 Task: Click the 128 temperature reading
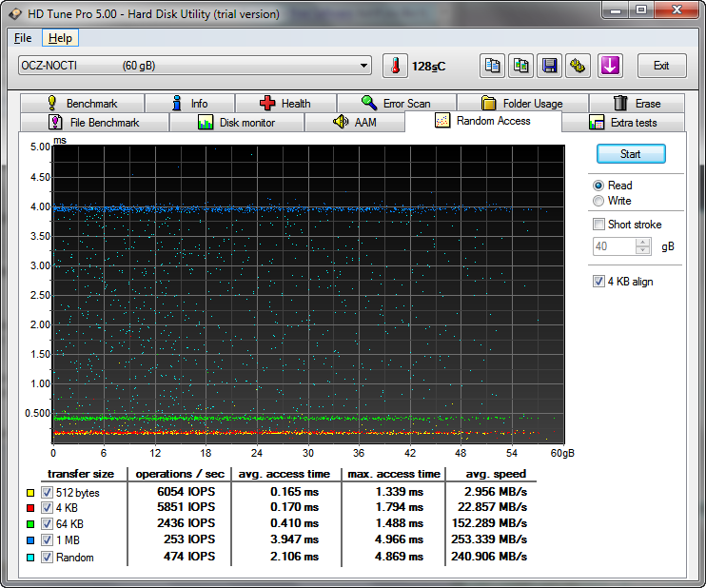click(428, 67)
